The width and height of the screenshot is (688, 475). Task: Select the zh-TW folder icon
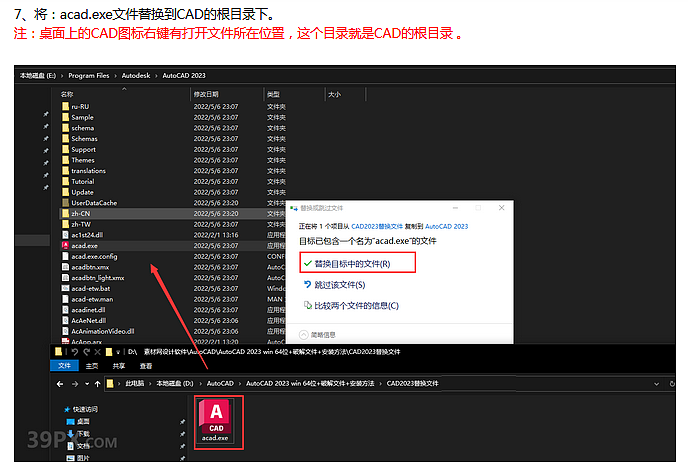pos(65,224)
